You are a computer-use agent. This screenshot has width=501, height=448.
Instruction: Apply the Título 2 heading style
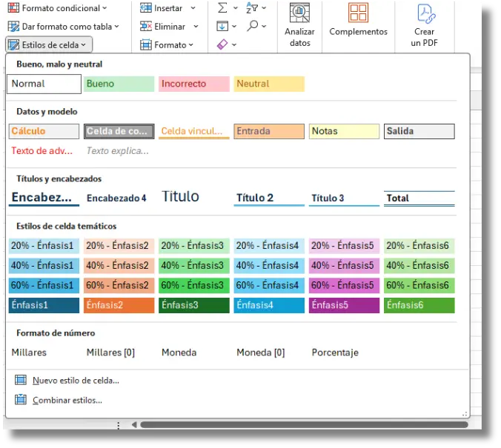269,198
